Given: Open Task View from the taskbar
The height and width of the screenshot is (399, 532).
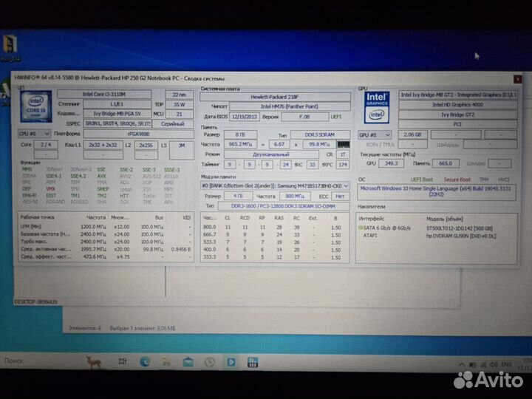Looking at the screenshot, I should point(123,361).
